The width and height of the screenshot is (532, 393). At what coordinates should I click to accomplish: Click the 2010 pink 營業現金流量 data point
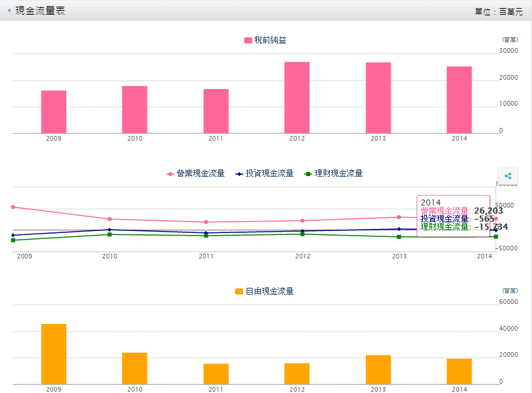pos(109,219)
